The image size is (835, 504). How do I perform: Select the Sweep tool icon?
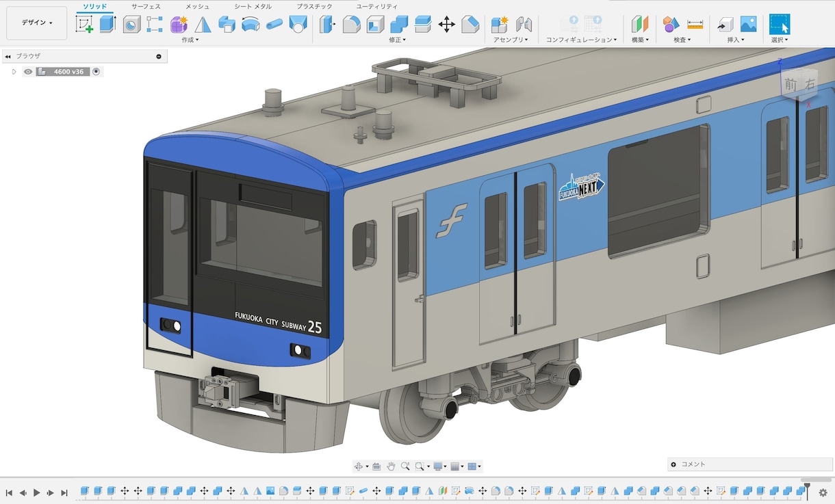[250, 25]
